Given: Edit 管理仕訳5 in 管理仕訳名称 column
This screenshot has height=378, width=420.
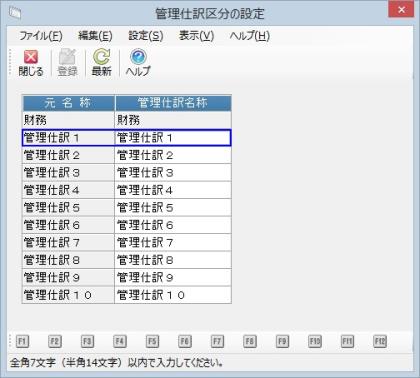Looking at the screenshot, I should coord(173,208).
